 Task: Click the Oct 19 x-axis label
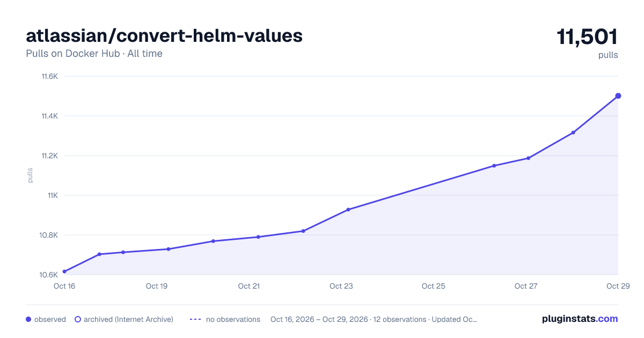pos(157,286)
